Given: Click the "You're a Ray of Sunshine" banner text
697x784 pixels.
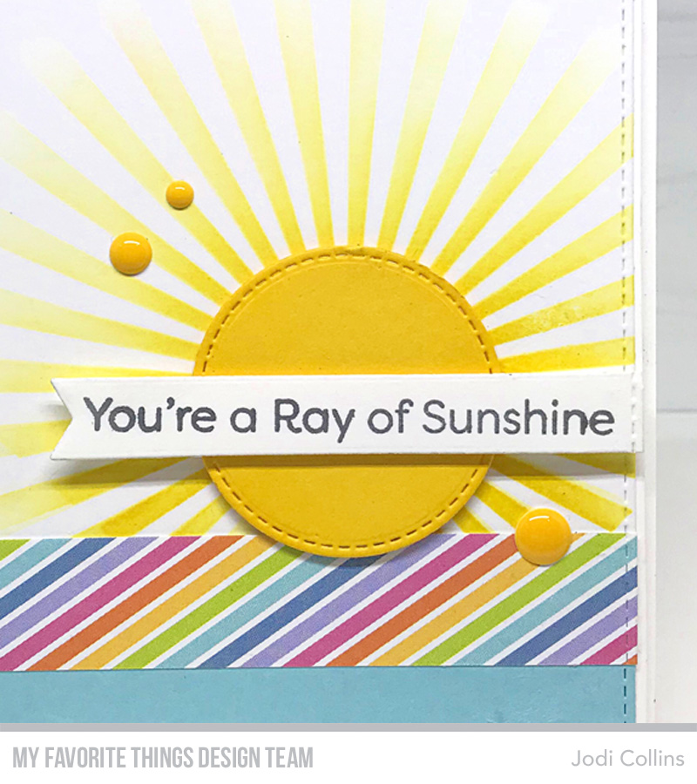Looking at the screenshot, I should click(349, 417).
